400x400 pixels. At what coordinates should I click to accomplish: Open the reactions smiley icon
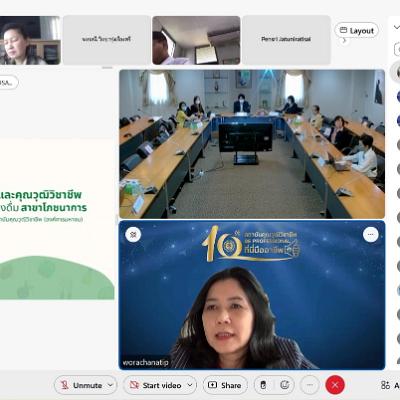(x=284, y=385)
